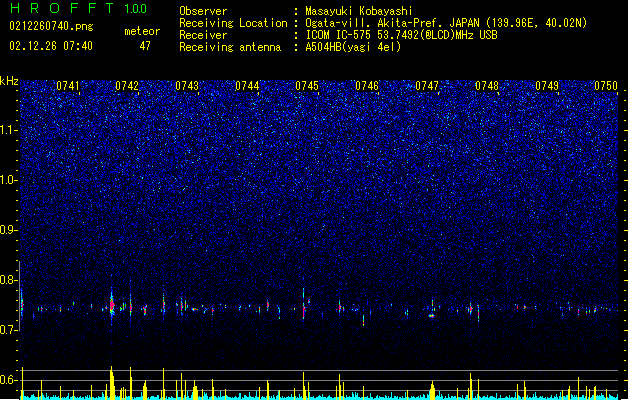Click the 0747 time marker

click(x=427, y=86)
